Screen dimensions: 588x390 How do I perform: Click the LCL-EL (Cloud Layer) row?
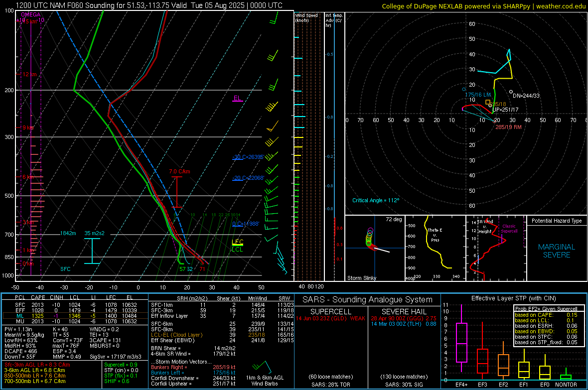click(x=222, y=335)
